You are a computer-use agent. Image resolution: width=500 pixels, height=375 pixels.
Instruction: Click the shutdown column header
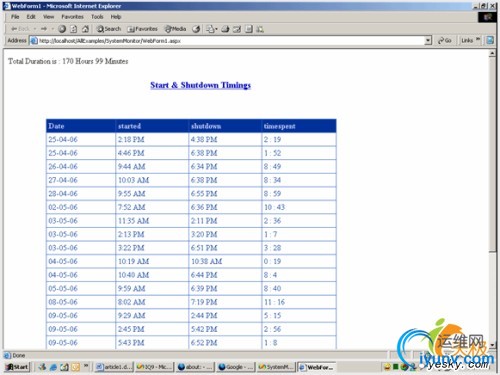pyautogui.click(x=225, y=126)
